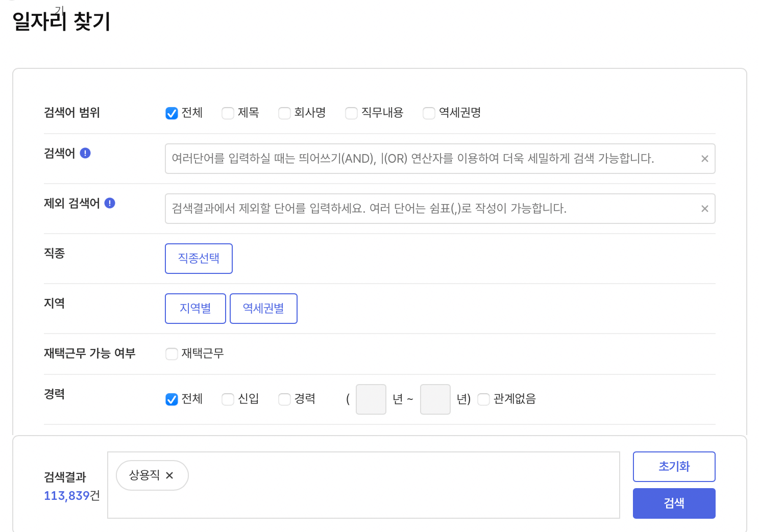
Task: Click the first 년 year input box
Action: pos(371,399)
